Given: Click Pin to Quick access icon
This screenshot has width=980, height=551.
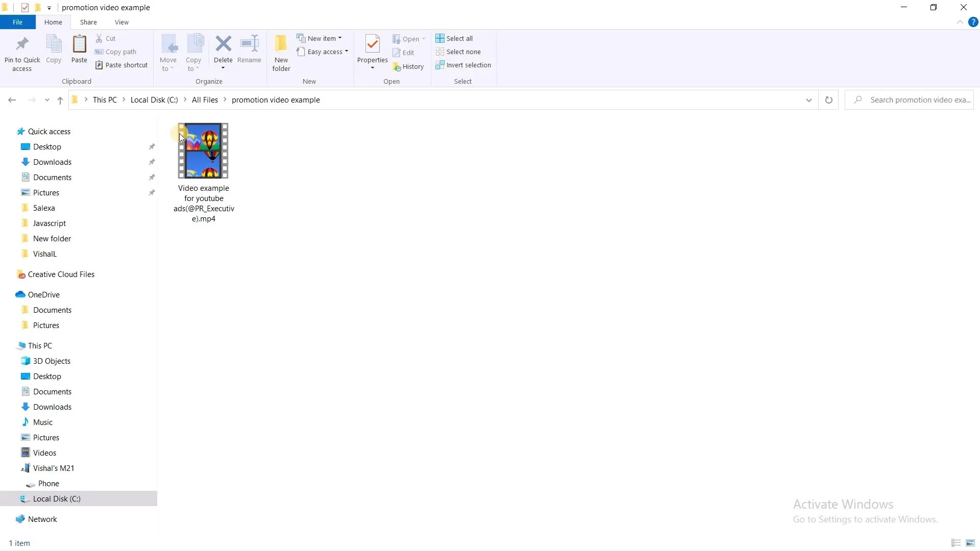Looking at the screenshot, I should point(22,44).
